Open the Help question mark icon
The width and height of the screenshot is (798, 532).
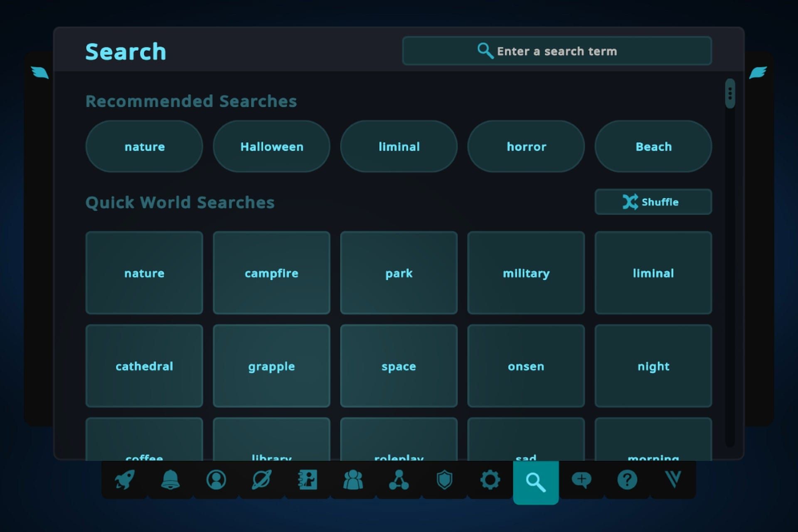pos(627,480)
